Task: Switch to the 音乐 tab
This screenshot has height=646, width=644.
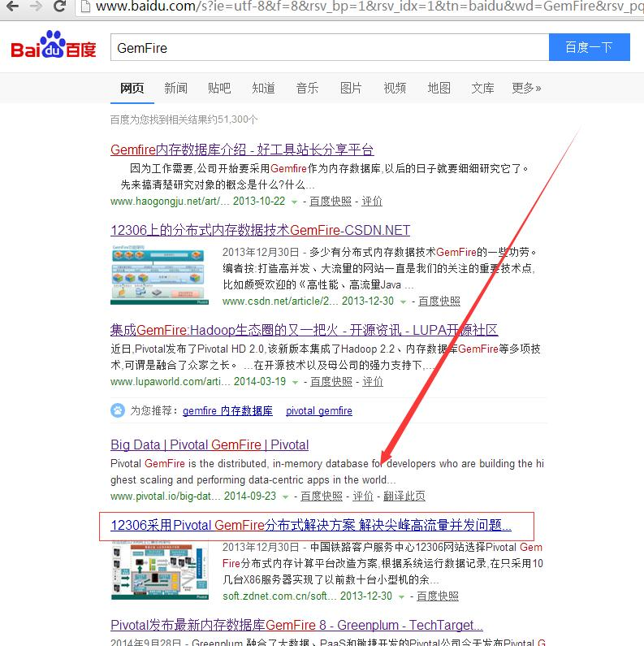Action: click(x=307, y=88)
